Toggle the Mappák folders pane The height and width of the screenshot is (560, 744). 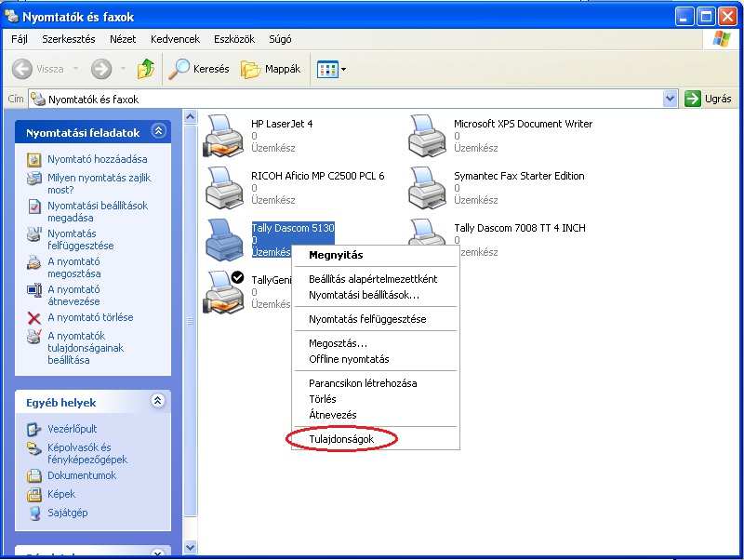[x=271, y=69]
